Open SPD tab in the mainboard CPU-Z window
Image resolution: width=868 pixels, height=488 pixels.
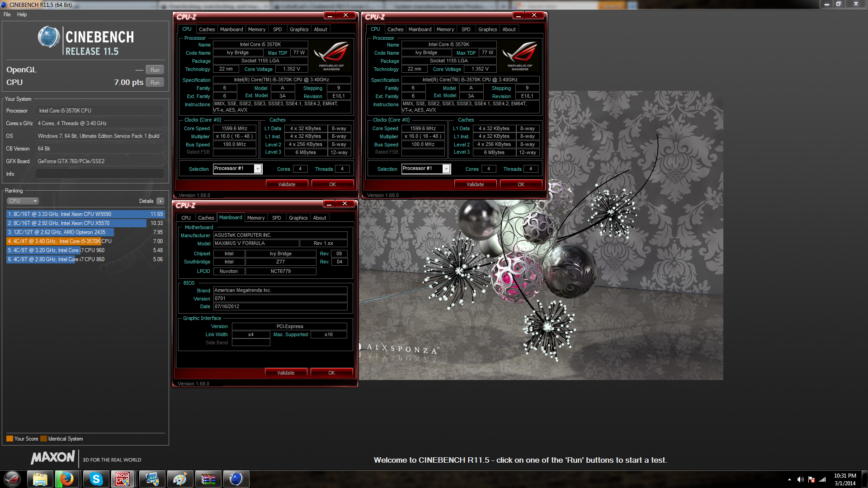(x=277, y=218)
